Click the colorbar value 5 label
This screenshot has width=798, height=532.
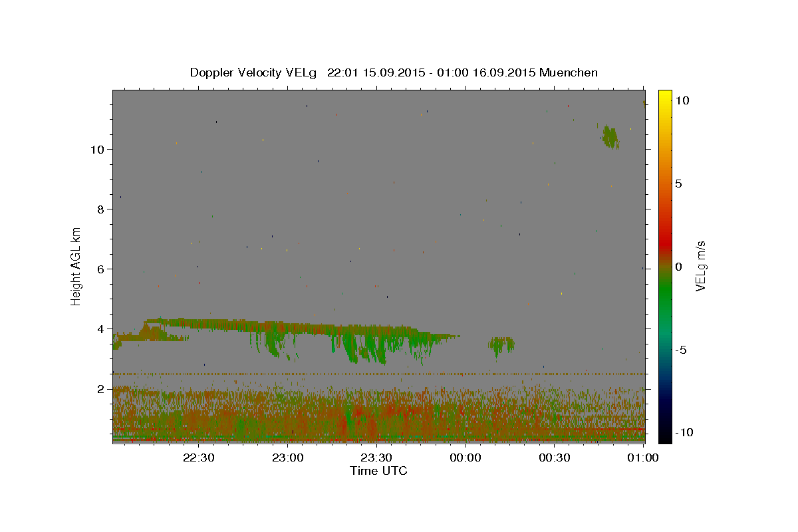click(x=678, y=184)
